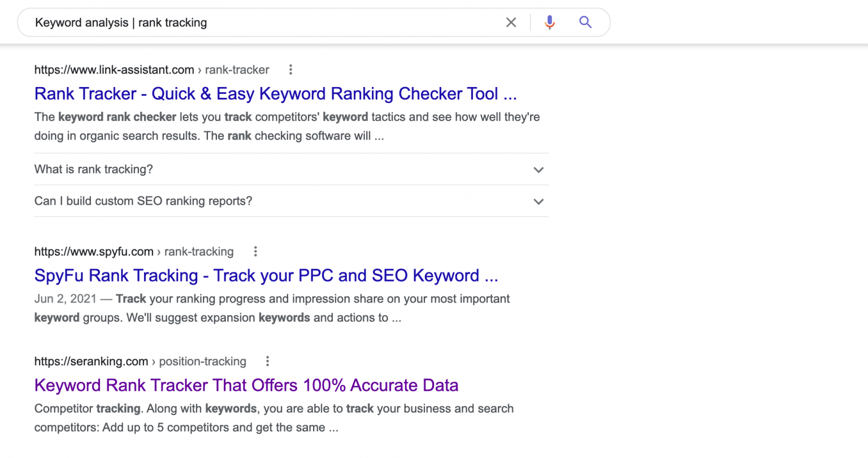Screen dimensions: 868x458
Task: Click the seranking.com breadcrumb URL
Action: pos(91,361)
